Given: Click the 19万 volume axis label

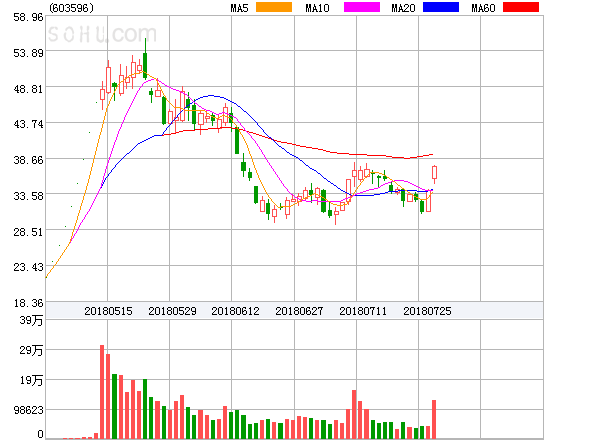Looking at the screenshot, I should pos(31,380).
